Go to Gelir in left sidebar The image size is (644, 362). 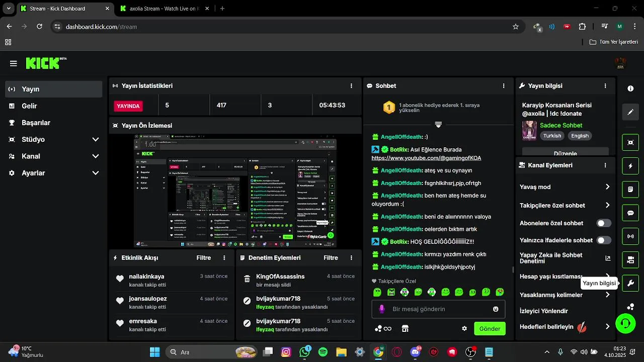(x=54, y=106)
